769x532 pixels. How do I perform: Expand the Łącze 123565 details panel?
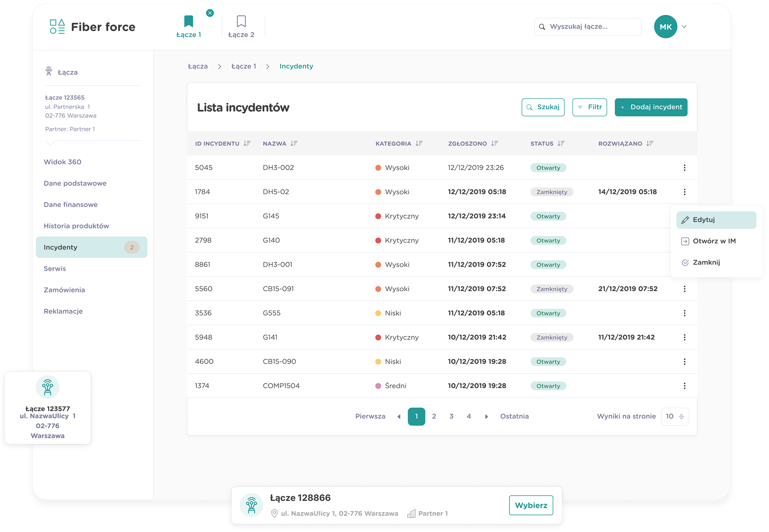[x=50, y=143]
